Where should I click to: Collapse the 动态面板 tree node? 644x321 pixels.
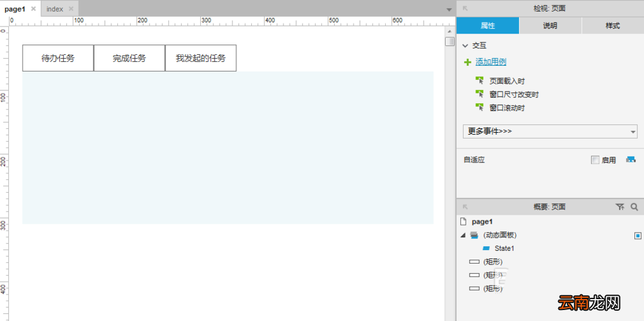[x=463, y=235]
